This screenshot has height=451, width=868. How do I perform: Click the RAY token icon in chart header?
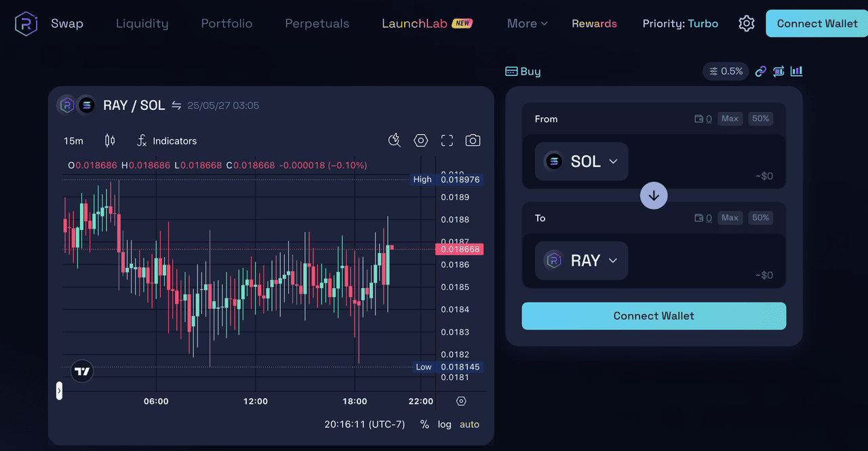(66, 105)
